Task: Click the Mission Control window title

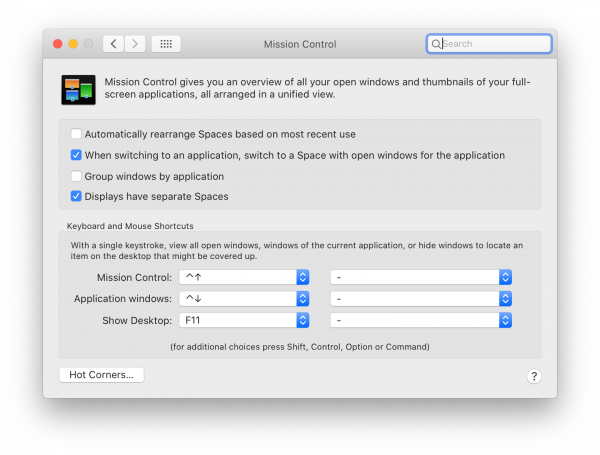Action: coord(300,44)
